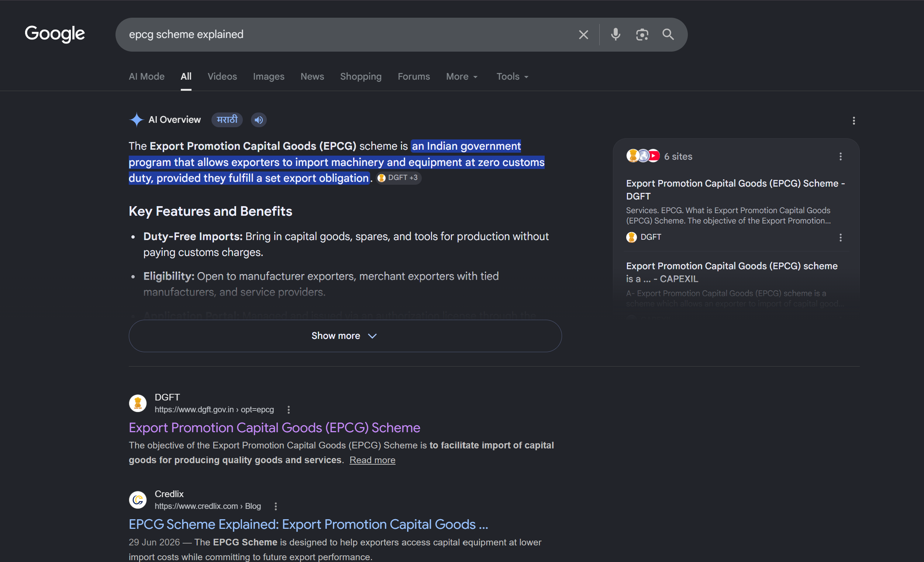Expand the More search filters dropdown
Image resolution: width=924 pixels, height=562 pixels.
tap(462, 76)
